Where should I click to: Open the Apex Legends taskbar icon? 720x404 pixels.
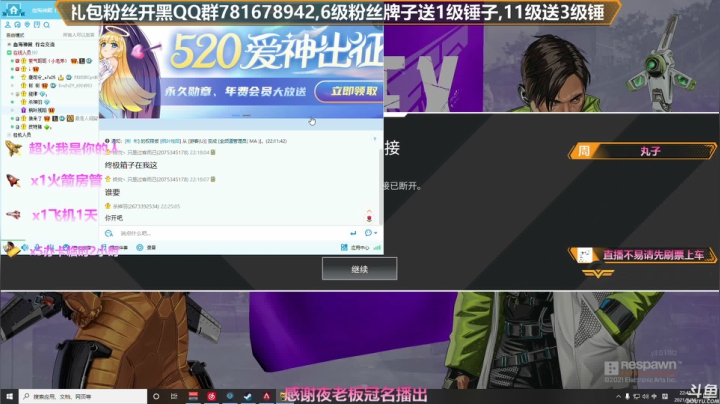coord(266,396)
